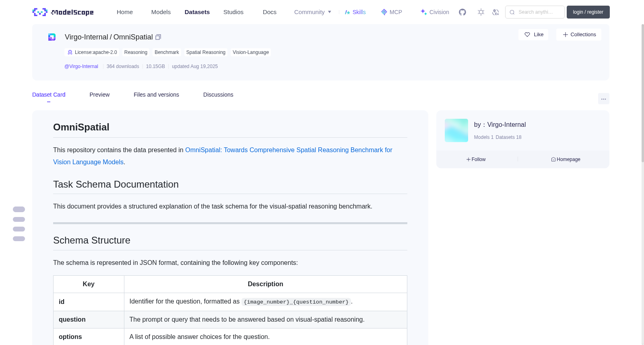This screenshot has height=345, width=644.
Task: Open the MCP nav item
Action: 391,12
